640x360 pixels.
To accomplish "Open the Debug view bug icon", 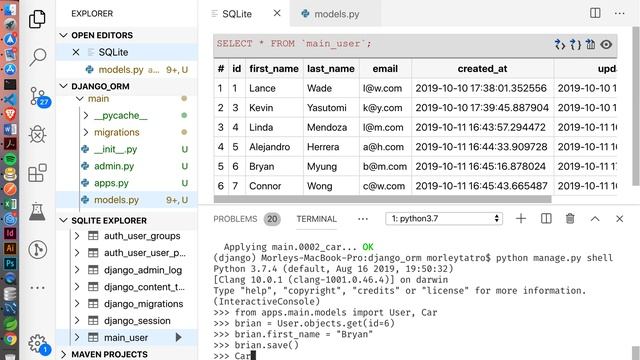I will tap(37, 134).
